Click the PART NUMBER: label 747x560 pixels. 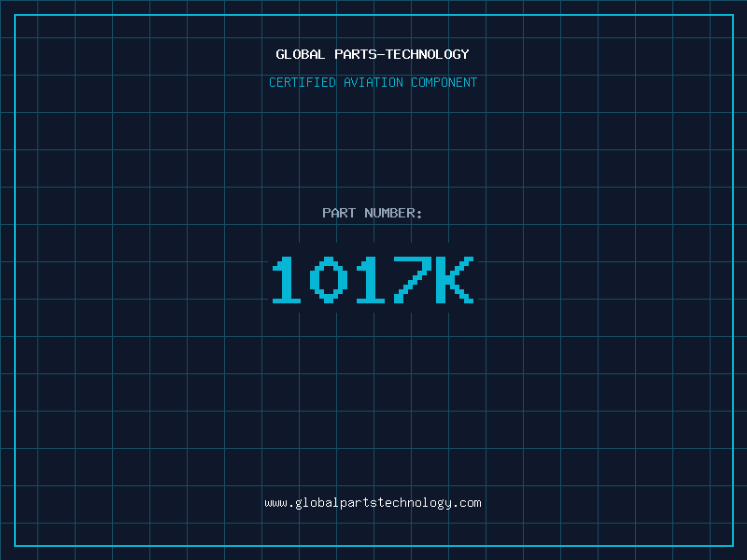[373, 213]
